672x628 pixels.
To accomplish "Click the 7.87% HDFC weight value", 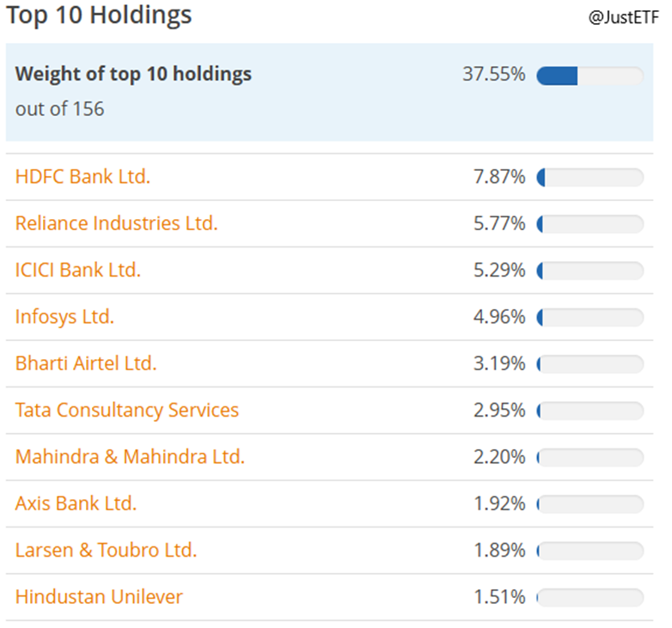I will [x=499, y=177].
